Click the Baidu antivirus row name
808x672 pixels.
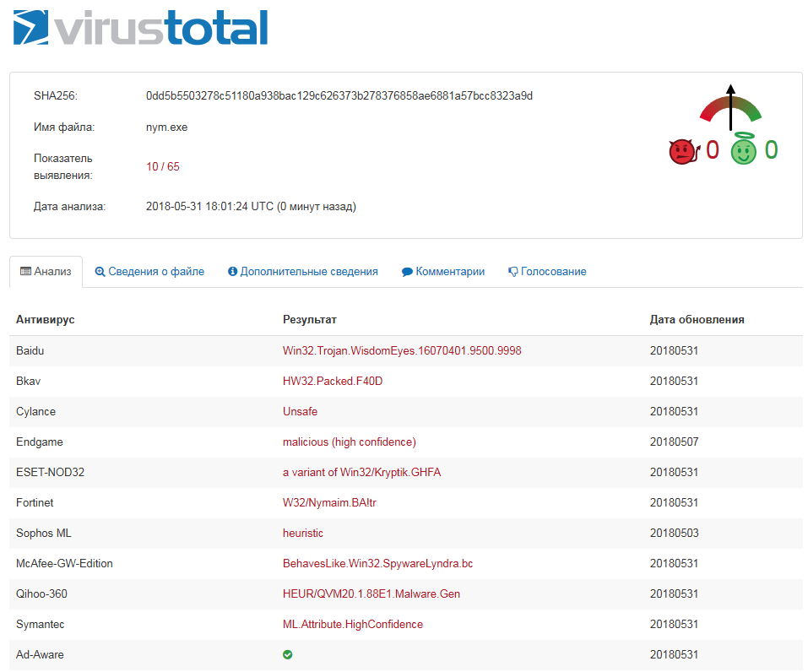[30, 351]
